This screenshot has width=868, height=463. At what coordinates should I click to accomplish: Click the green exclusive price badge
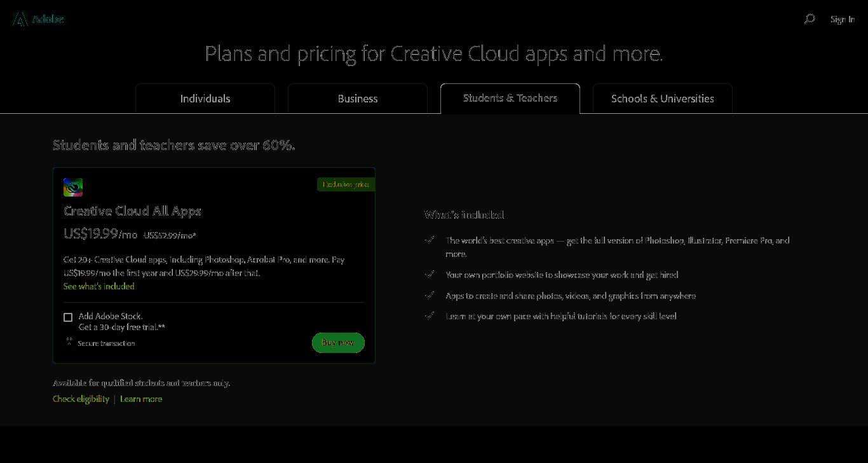[x=346, y=184]
